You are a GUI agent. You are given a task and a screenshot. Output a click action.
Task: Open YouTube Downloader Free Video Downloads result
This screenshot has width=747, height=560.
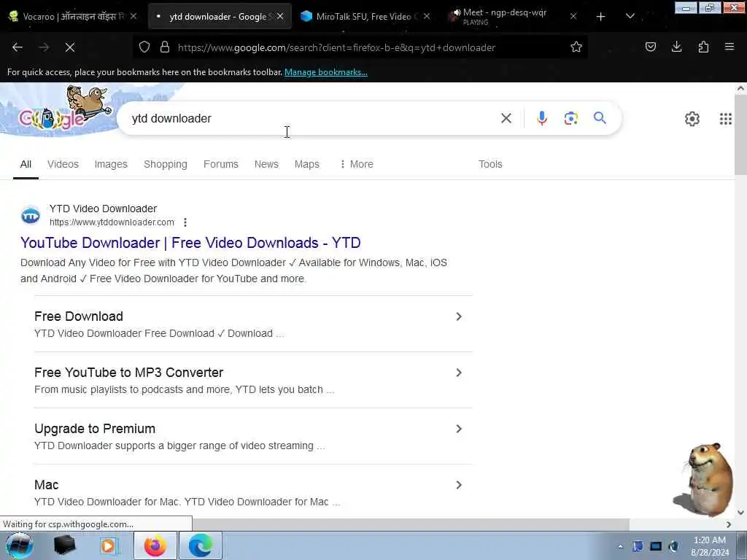190,243
